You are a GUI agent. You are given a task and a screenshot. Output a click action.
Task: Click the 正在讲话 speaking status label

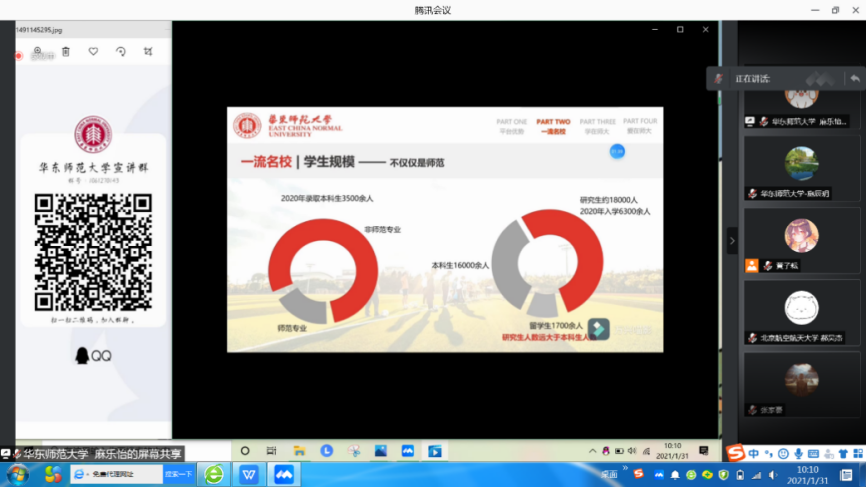(752, 78)
